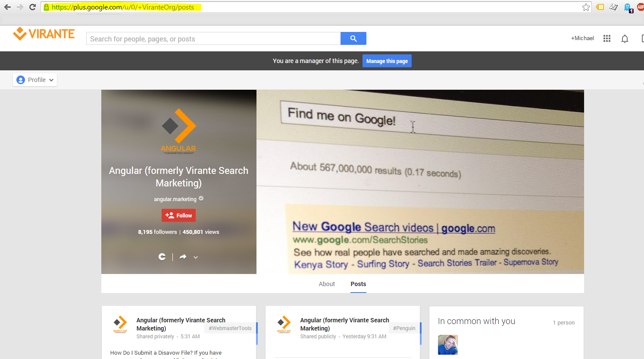The height and width of the screenshot is (359, 644).
Task: Click the verified checkmark beside angular.marketing
Action: [201, 198]
